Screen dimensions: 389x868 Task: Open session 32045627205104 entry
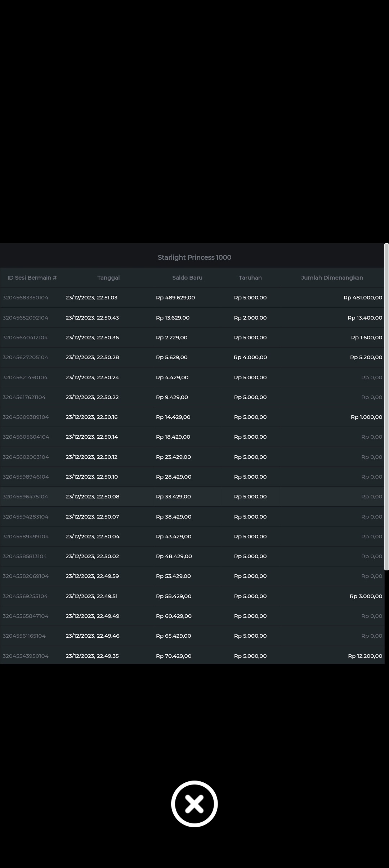pyautogui.click(x=26, y=357)
